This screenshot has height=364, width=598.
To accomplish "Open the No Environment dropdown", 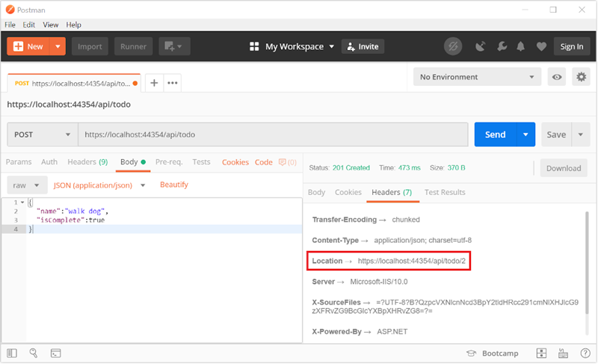I will click(x=478, y=77).
